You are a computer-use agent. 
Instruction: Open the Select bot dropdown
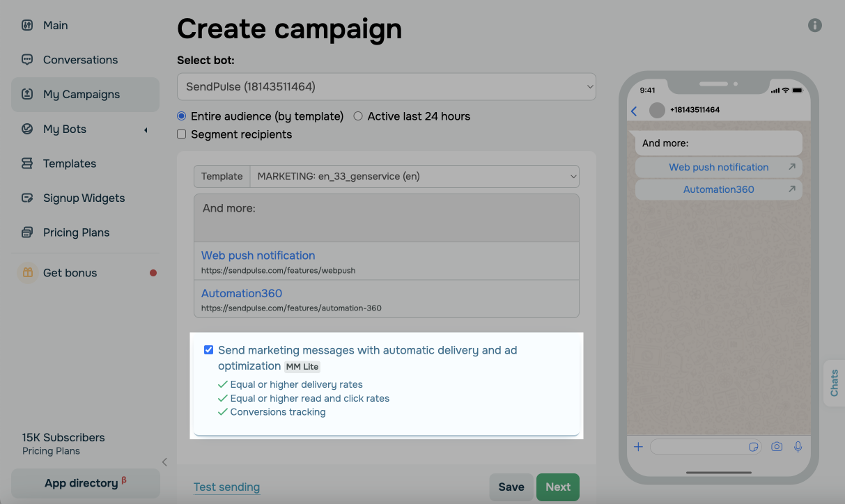(x=387, y=86)
